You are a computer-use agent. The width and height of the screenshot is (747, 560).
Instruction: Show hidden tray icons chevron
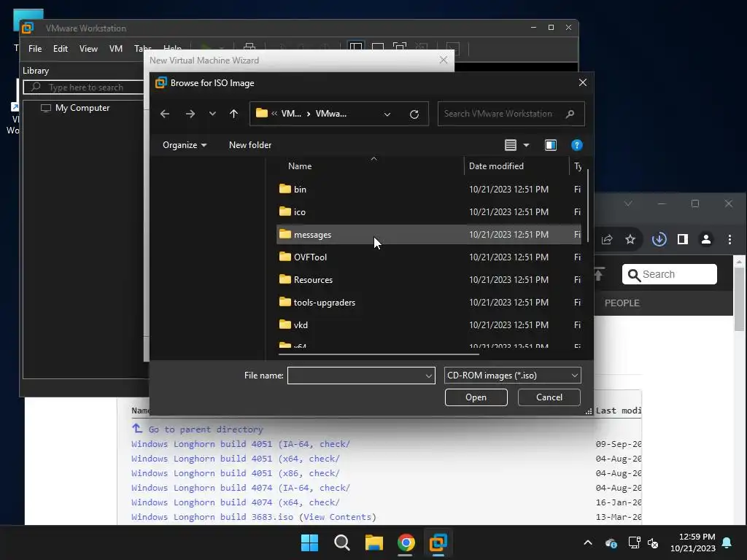click(588, 542)
